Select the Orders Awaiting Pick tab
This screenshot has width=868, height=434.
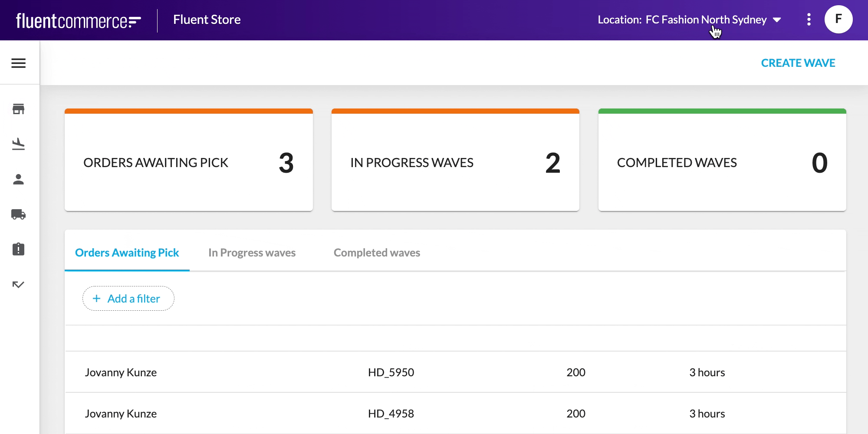coord(126,252)
